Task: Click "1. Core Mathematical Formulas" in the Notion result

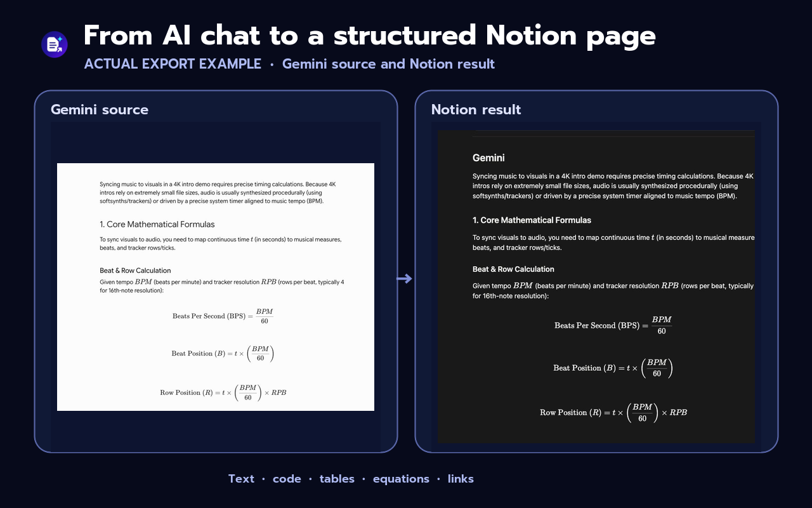Action: pos(532,220)
